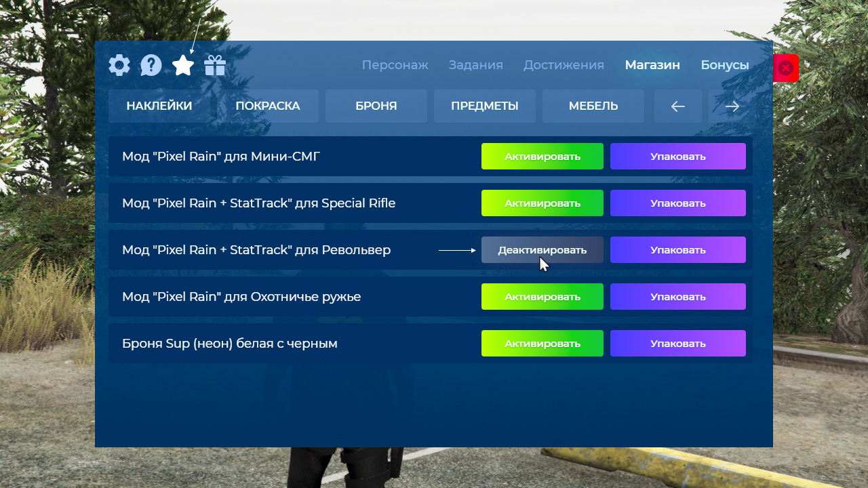The height and width of the screenshot is (488, 868).
Task: Pack the Броня Sup armor
Action: [678, 344]
